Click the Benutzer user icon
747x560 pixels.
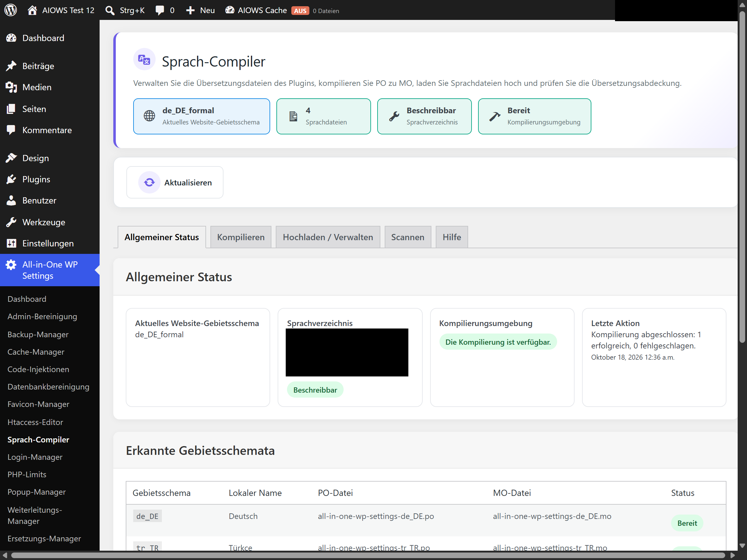[11, 200]
